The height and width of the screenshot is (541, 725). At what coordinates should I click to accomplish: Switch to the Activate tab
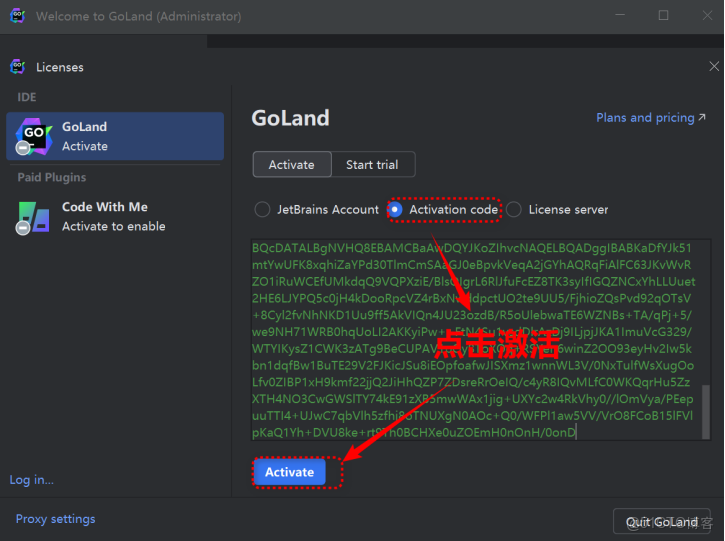(291, 165)
